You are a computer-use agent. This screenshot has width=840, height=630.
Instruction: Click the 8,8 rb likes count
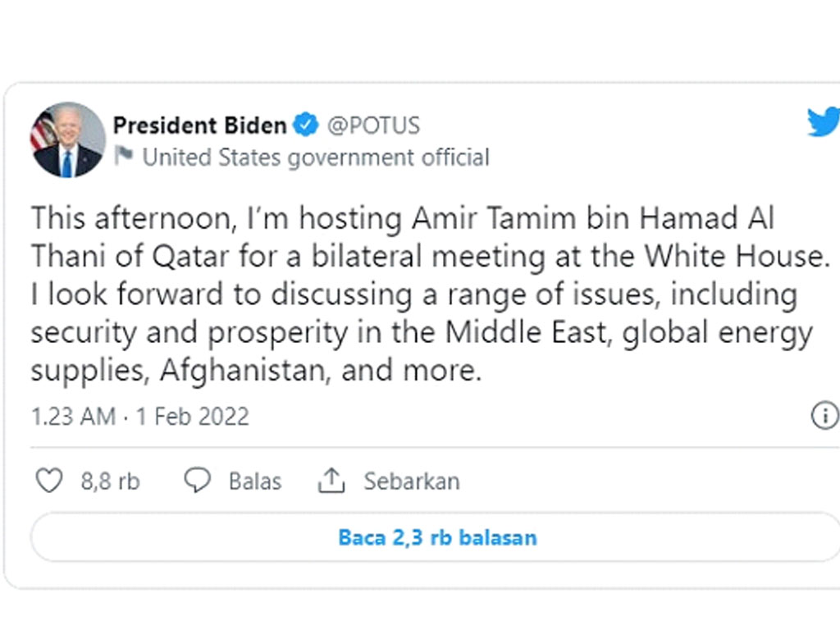pyautogui.click(x=110, y=482)
